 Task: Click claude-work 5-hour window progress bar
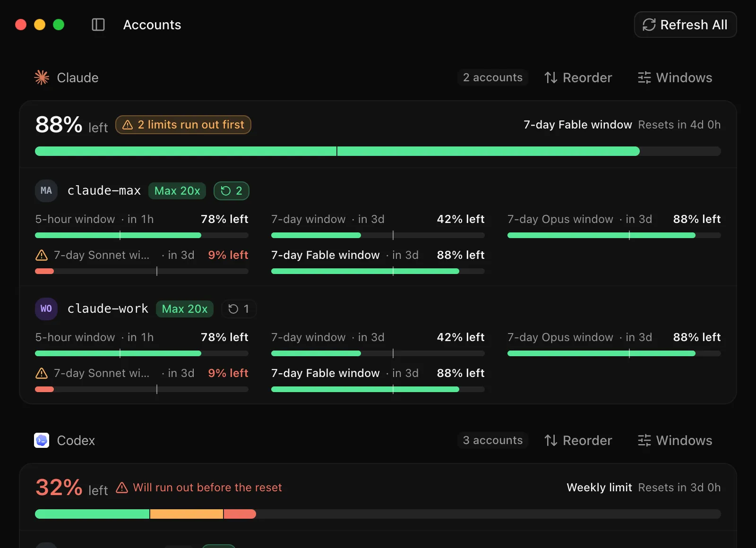coord(142,353)
